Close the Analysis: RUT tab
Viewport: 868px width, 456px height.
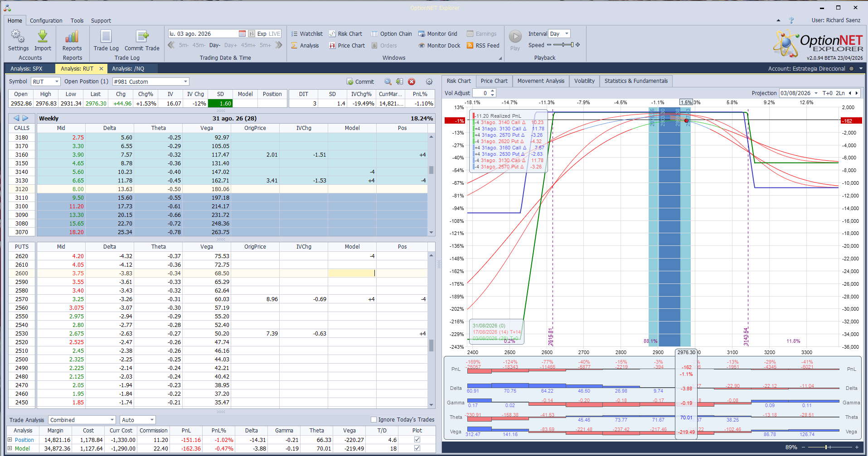(x=101, y=68)
